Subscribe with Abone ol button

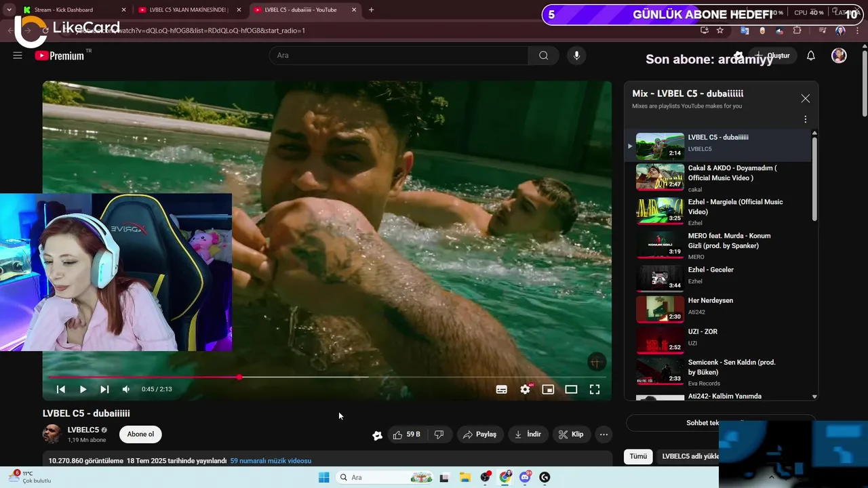point(140,434)
